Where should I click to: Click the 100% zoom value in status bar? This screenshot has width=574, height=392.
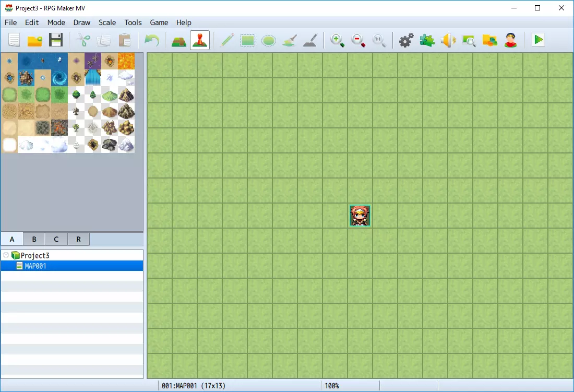332,386
